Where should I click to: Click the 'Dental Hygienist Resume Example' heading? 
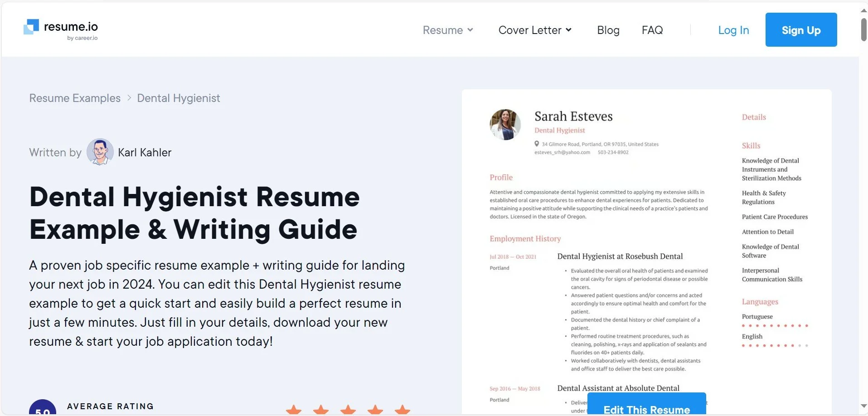[194, 213]
